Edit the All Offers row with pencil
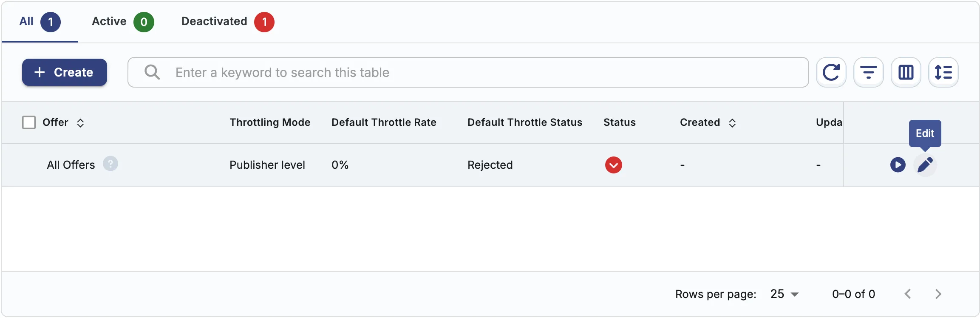This screenshot has height=318, width=980. click(x=925, y=165)
